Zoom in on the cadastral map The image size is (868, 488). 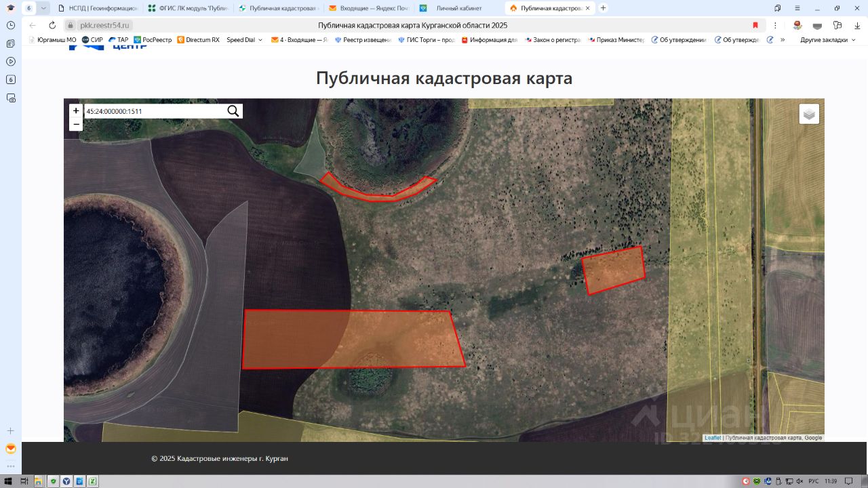click(76, 111)
